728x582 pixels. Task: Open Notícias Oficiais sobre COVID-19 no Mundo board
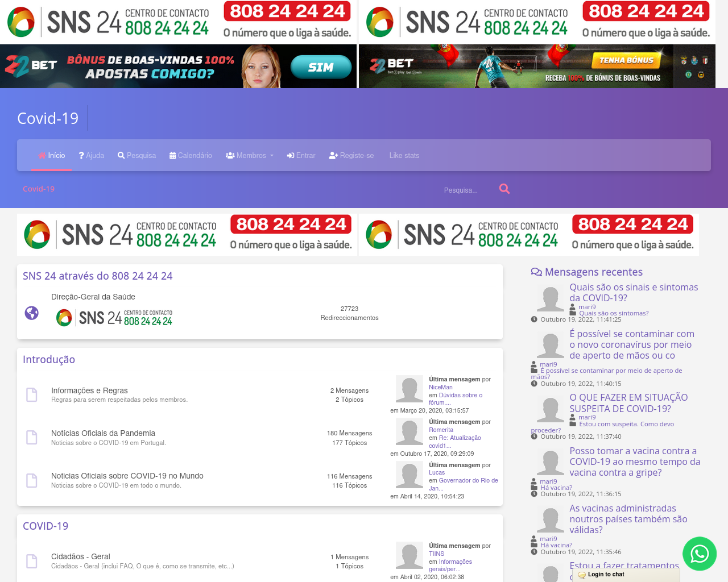coord(127,476)
